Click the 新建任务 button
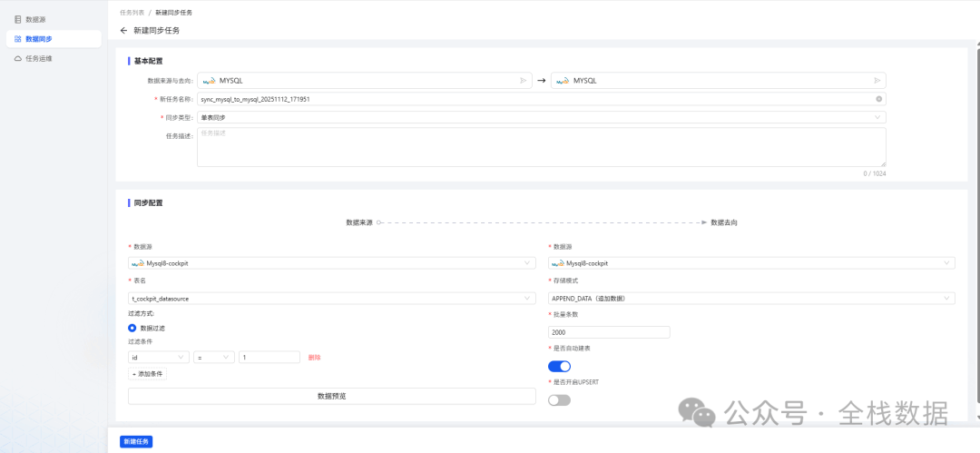The height and width of the screenshot is (453, 980). click(x=136, y=441)
